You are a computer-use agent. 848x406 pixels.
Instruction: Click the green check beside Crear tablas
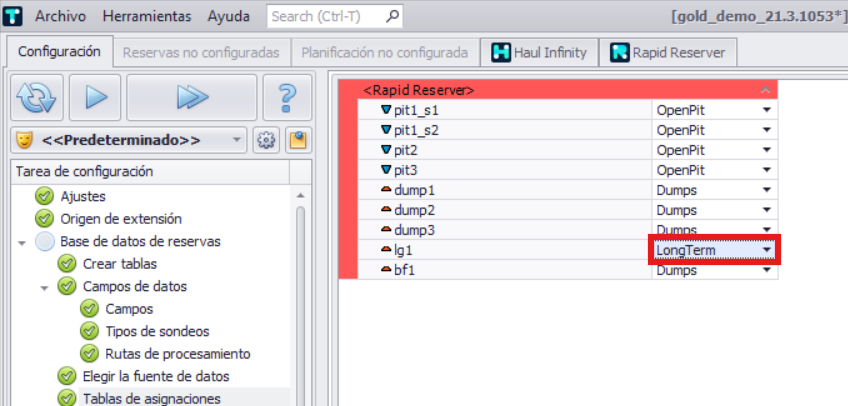click(67, 264)
